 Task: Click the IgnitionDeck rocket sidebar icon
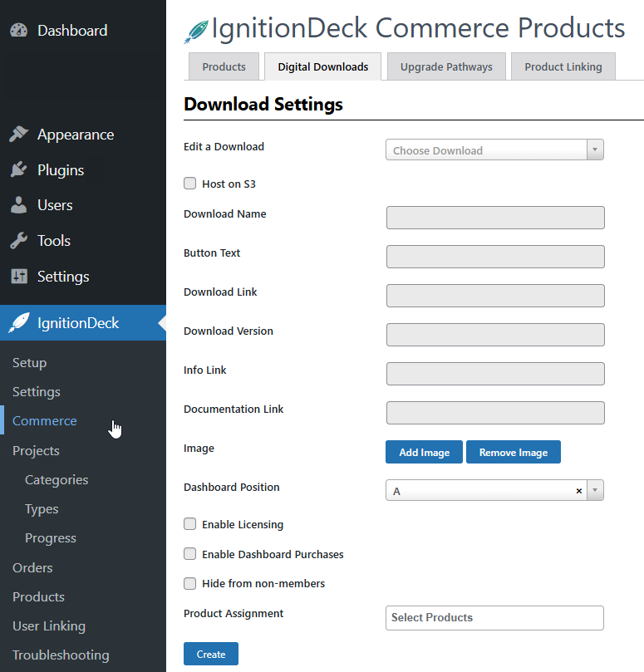point(19,323)
